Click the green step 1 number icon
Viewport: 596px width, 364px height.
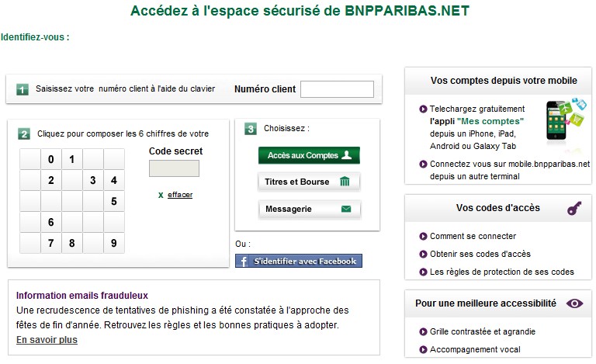[23, 89]
